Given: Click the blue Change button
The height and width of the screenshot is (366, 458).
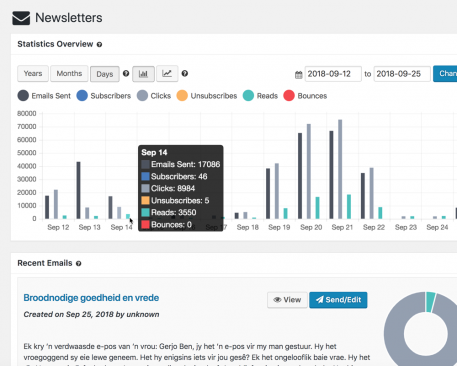Looking at the screenshot, I should pos(445,74).
